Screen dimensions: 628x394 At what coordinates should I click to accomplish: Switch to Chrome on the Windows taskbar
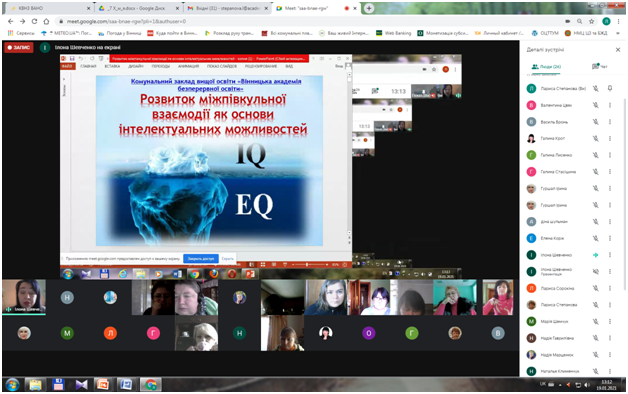[x=150, y=385]
